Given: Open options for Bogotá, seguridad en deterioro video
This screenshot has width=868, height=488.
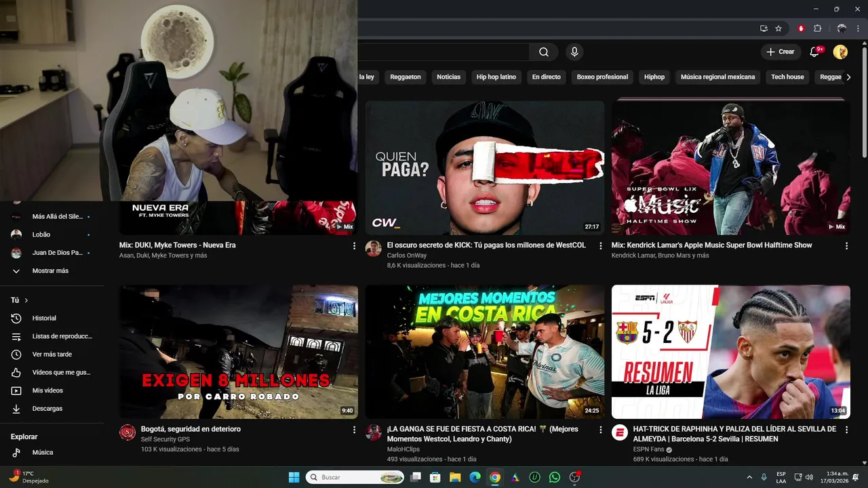Looking at the screenshot, I should (354, 430).
